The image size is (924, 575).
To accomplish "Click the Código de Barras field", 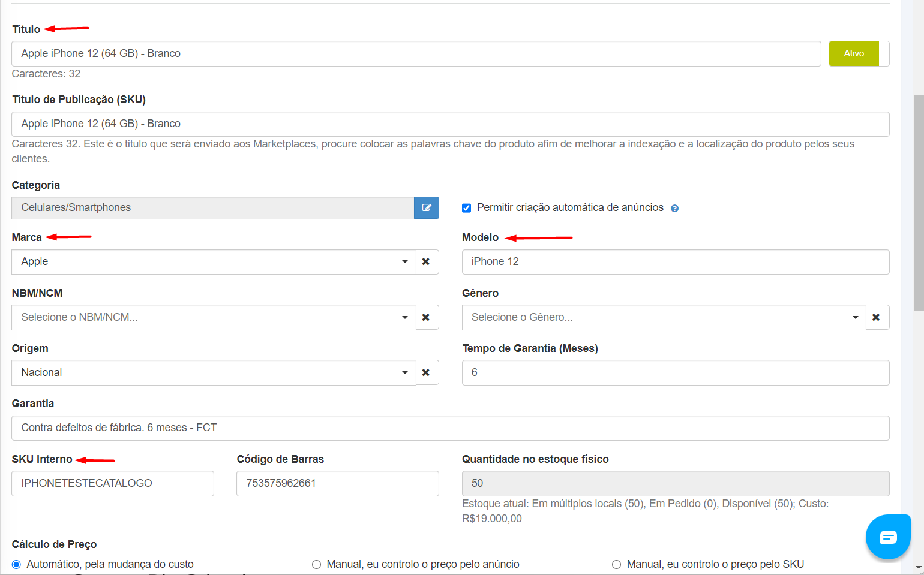I will point(338,483).
